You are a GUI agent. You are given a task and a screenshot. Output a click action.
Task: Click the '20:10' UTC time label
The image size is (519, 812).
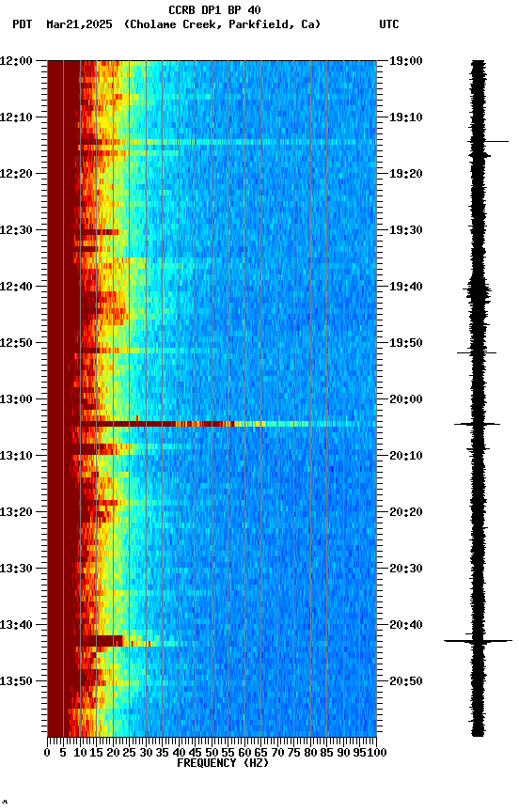click(406, 456)
